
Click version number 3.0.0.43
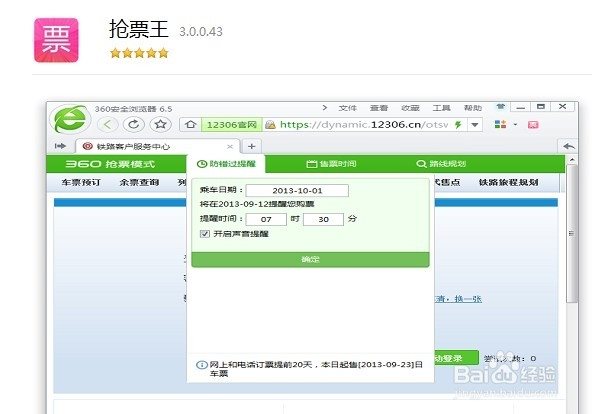point(201,32)
